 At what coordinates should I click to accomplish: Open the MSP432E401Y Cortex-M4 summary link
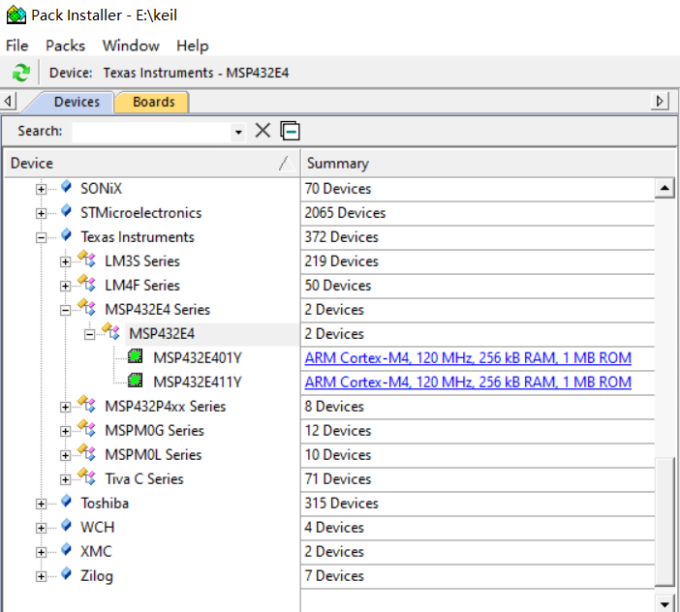[467, 358]
